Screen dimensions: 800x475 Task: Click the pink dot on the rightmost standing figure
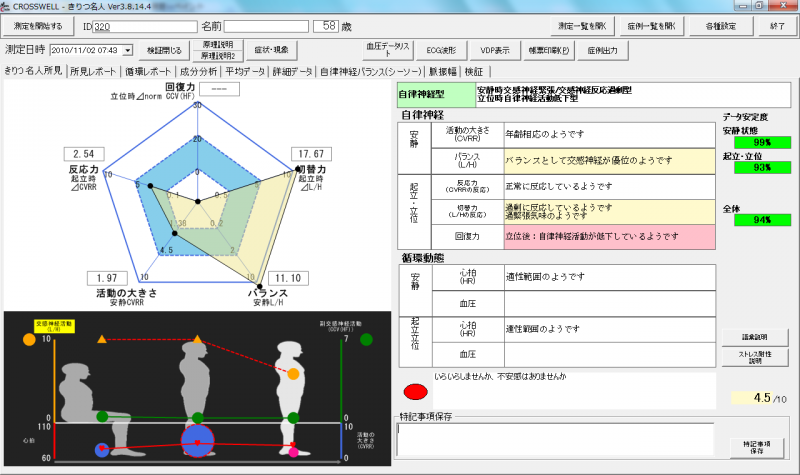coord(293,453)
